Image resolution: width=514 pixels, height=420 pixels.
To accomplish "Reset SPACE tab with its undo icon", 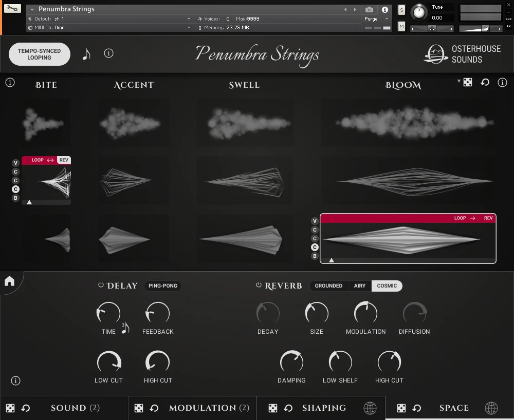I will 417,408.
